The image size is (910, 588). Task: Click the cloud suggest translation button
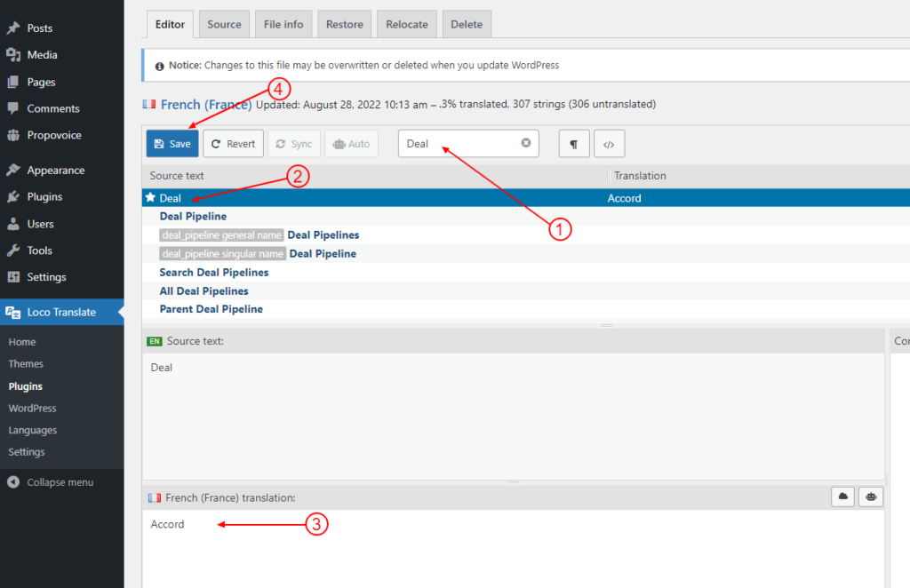click(842, 497)
